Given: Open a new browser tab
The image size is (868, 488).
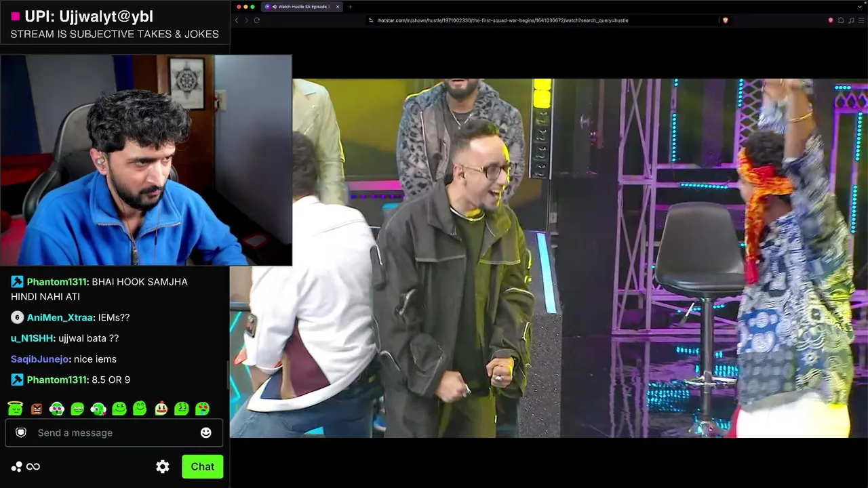Looking at the screenshot, I should pos(350,7).
